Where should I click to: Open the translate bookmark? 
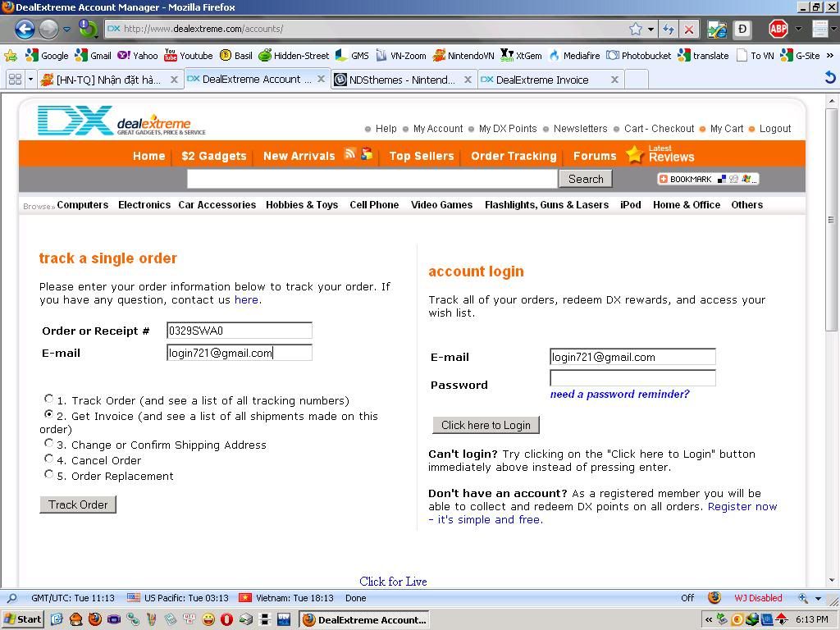[703, 55]
